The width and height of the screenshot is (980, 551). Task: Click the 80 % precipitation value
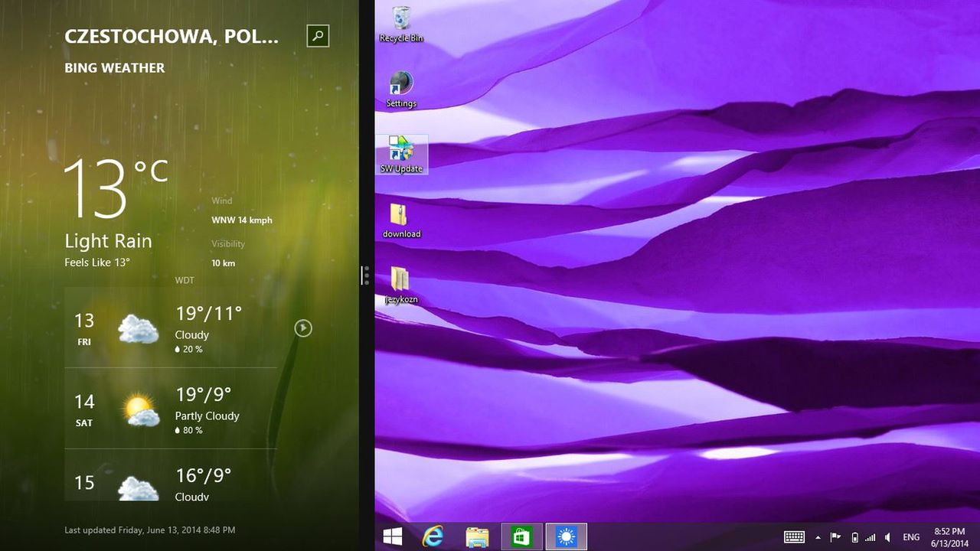(189, 430)
